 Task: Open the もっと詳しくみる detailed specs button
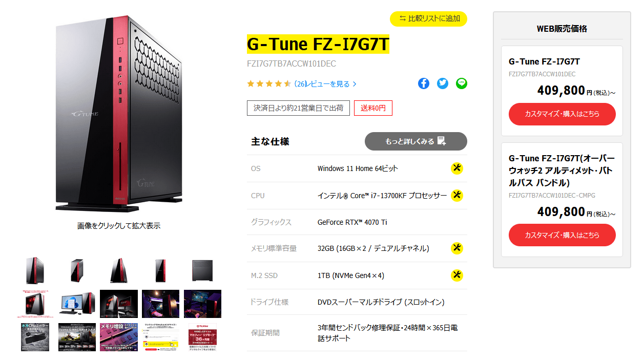tap(416, 141)
